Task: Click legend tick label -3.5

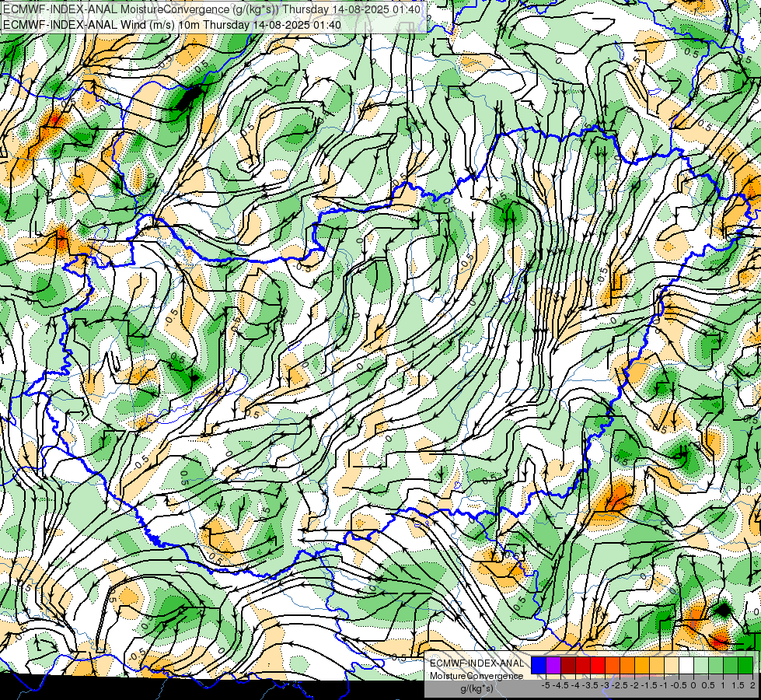Action: coord(590,685)
